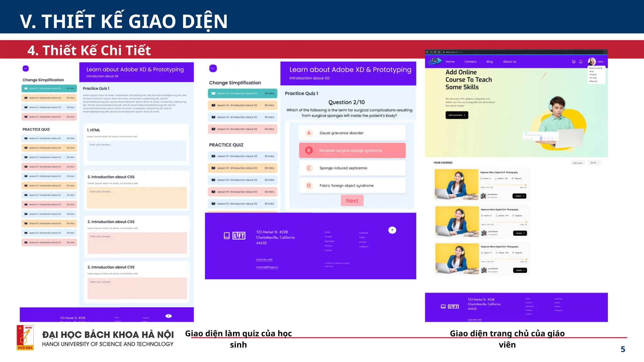
Task: Select the teal highlighted lesson in the left sidebar
Action: (x=49, y=89)
